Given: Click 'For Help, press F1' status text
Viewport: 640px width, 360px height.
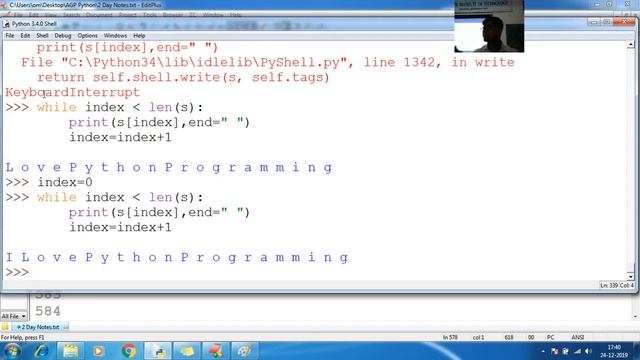Looking at the screenshot, I should pyautogui.click(x=22, y=338).
